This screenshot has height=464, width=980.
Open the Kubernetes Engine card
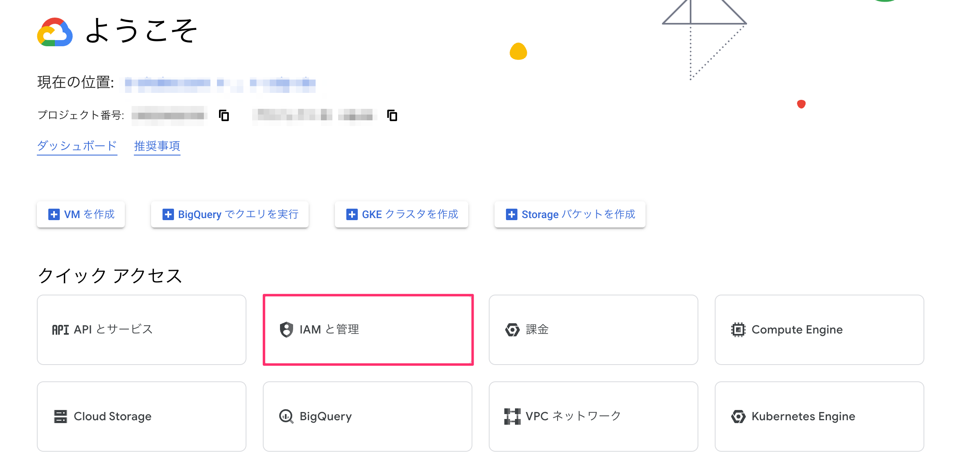820,417
